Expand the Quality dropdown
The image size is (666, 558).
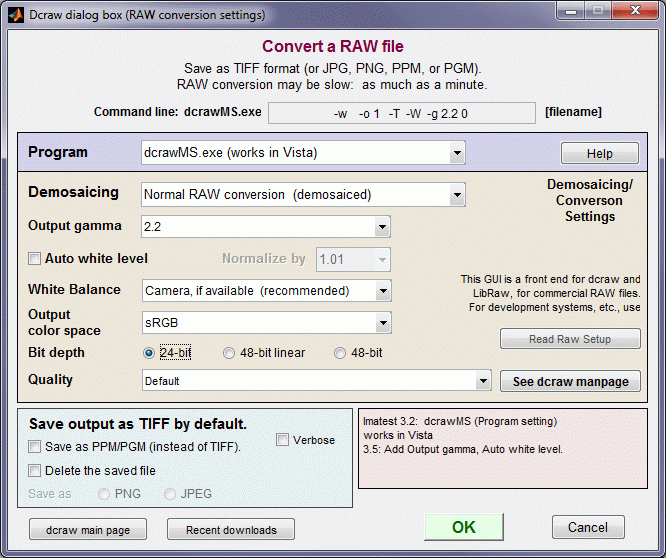tap(316, 380)
